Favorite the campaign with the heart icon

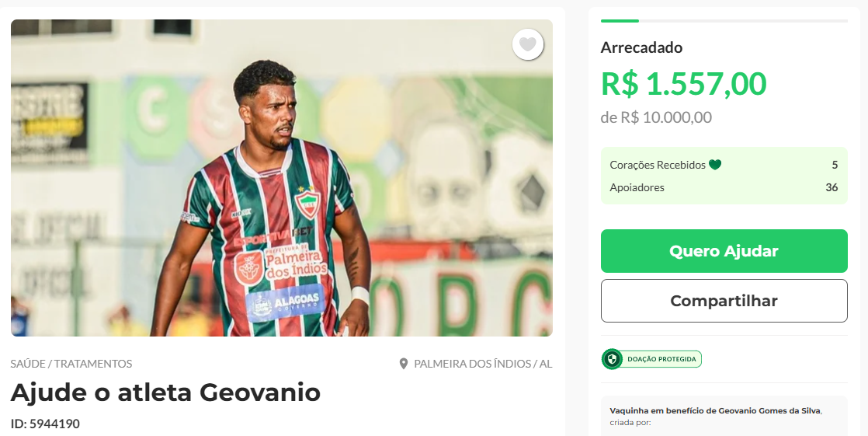tap(527, 44)
